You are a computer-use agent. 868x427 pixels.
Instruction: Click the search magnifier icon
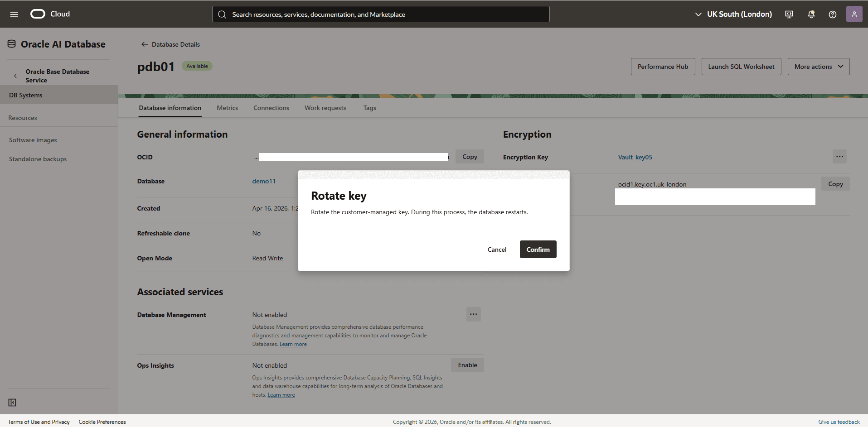tap(222, 14)
